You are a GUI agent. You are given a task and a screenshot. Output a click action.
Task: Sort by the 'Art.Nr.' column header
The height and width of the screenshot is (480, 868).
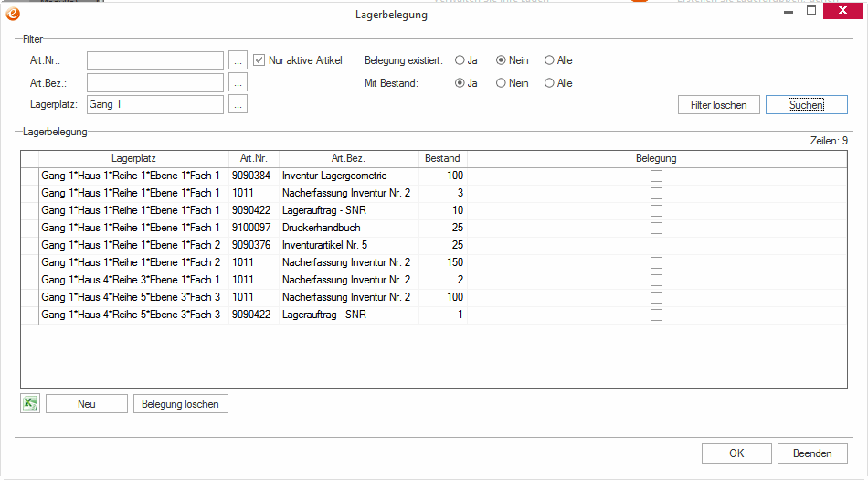tap(254, 158)
